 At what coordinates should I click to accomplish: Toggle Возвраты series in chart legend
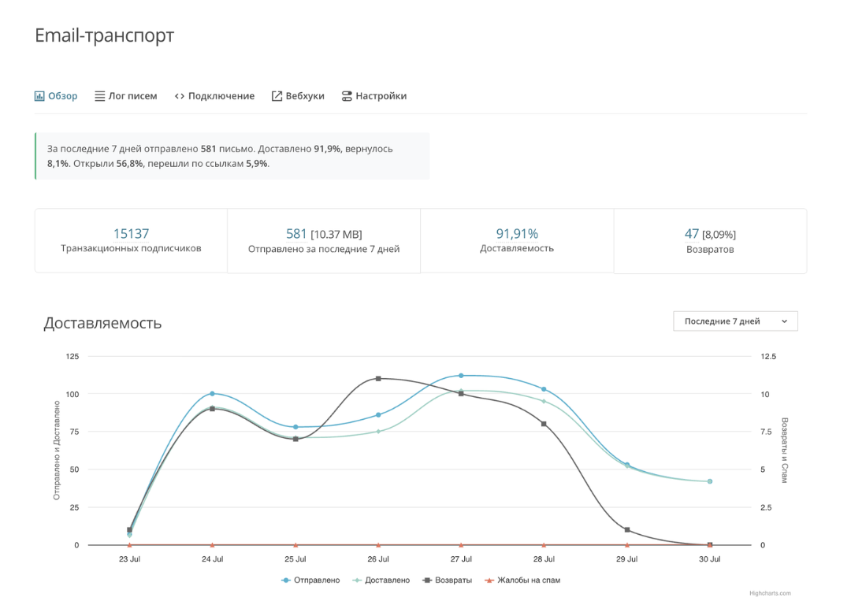(448, 581)
